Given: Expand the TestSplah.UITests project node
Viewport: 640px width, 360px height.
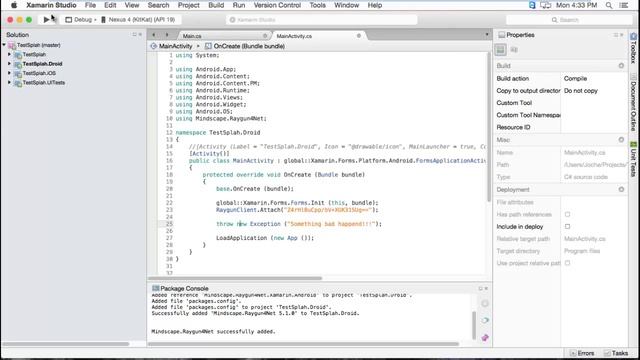Looking at the screenshot, I should coord(9,82).
